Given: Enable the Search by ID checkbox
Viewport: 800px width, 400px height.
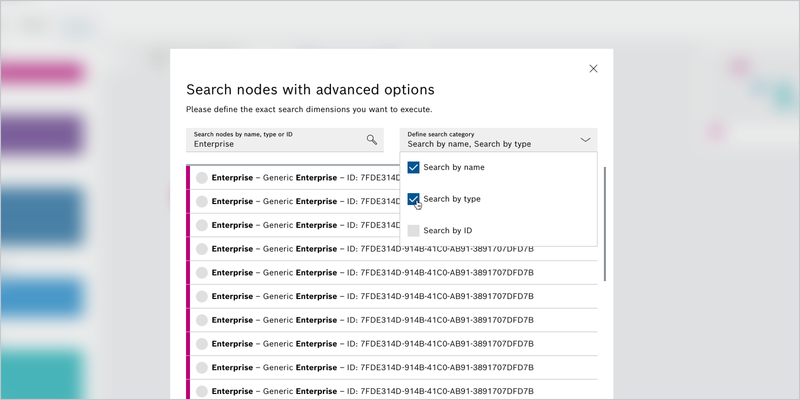Looking at the screenshot, I should (414, 230).
